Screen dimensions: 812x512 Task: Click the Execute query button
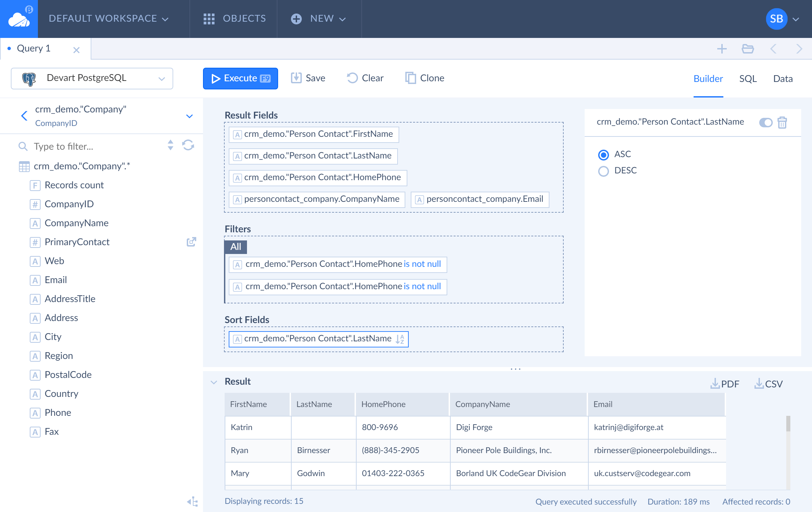pyautogui.click(x=240, y=78)
